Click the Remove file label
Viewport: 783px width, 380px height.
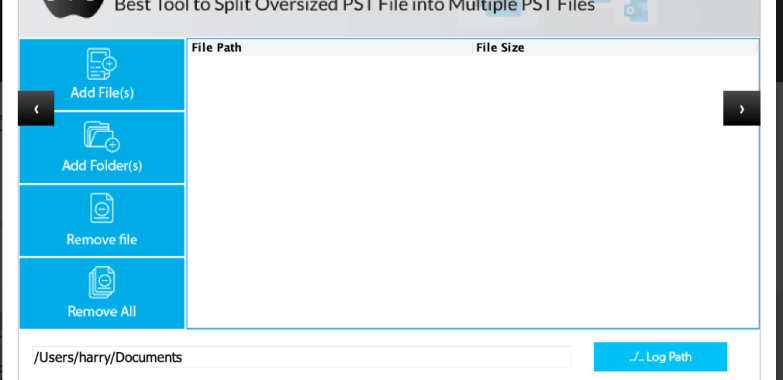point(102,240)
